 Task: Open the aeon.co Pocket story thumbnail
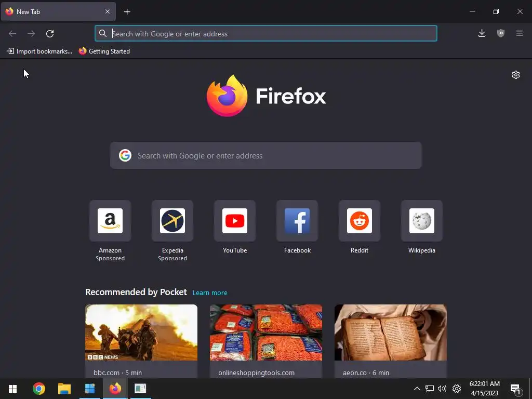point(391,332)
